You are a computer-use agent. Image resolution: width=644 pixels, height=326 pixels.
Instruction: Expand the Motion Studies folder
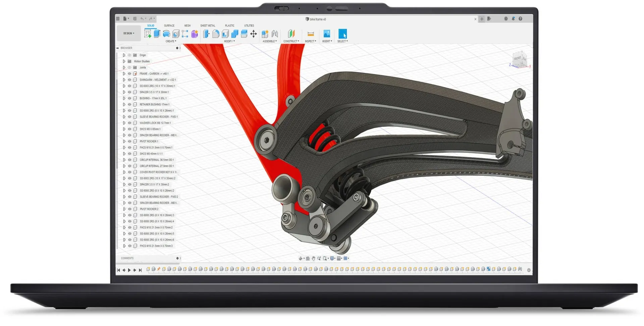coord(124,61)
